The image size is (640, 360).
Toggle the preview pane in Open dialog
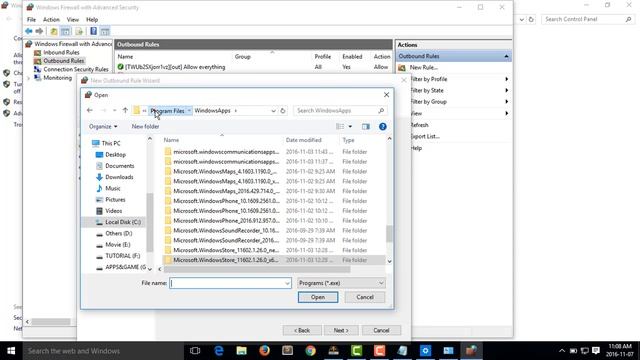click(x=366, y=127)
